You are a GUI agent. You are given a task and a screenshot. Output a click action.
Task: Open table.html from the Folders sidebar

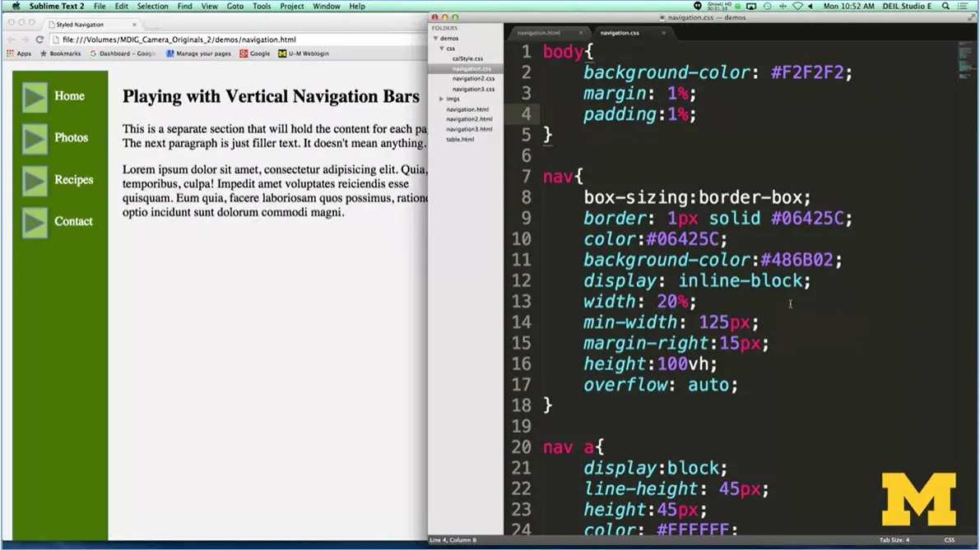point(459,139)
